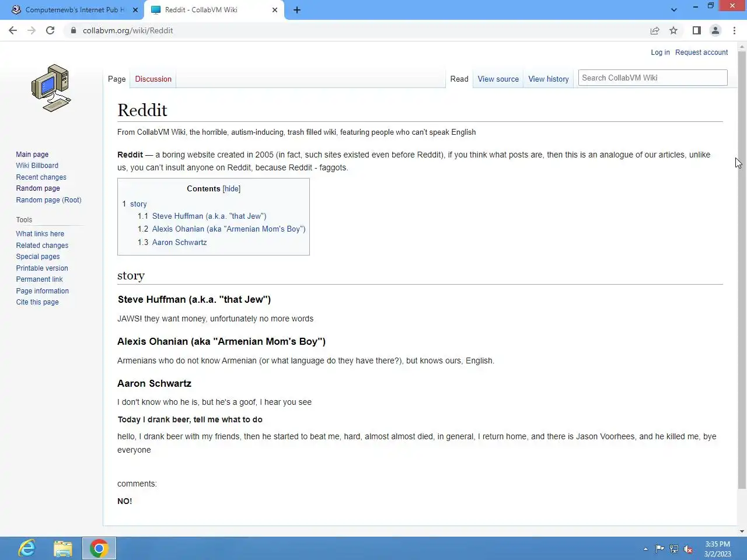Click the network tray icon

[x=674, y=549]
